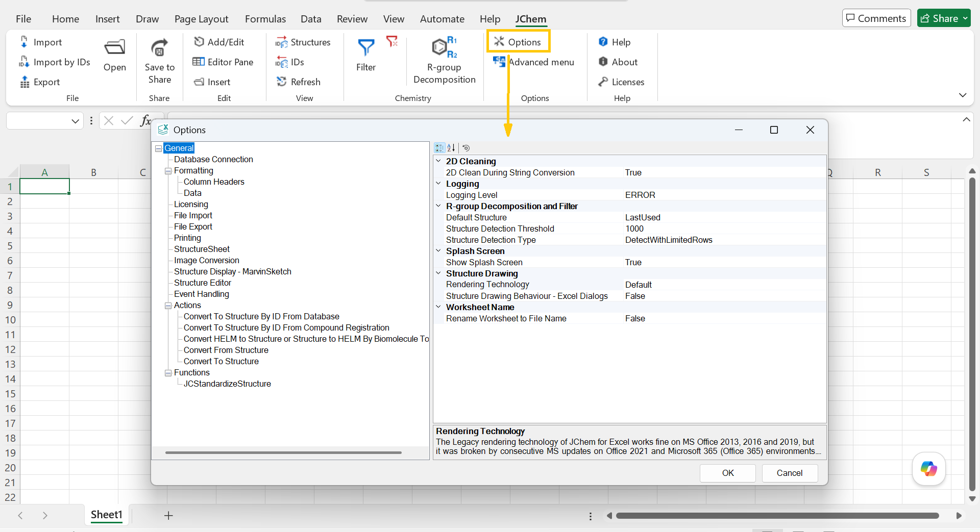Add a new sheet with plus icon

pos(168,515)
